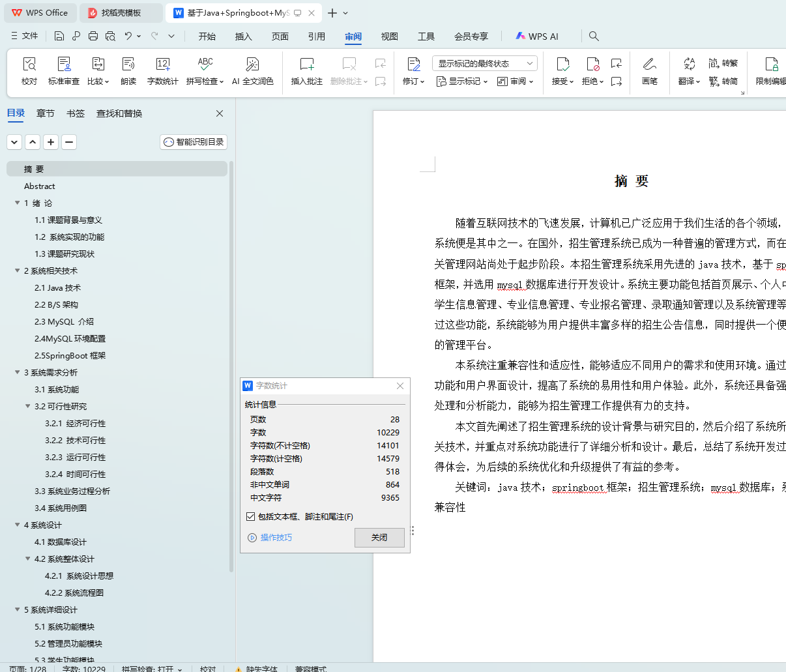Click the search magnifier icon in menu bar
The height and width of the screenshot is (672, 786).
click(x=594, y=37)
